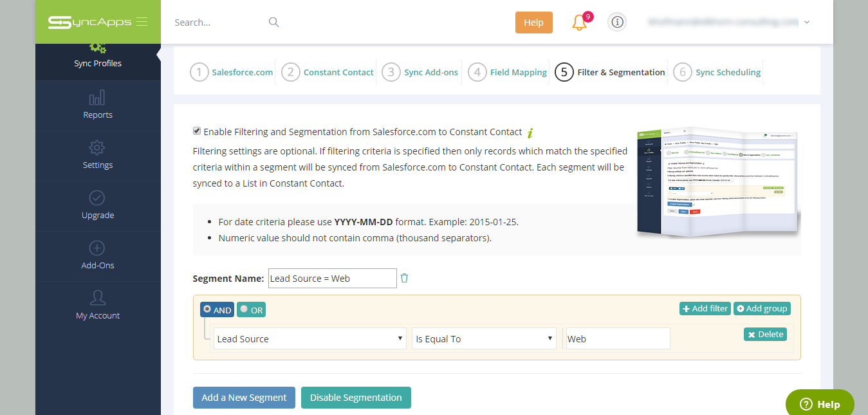The width and height of the screenshot is (868, 415).
Task: Click the Segment Name input field
Action: [332, 279]
